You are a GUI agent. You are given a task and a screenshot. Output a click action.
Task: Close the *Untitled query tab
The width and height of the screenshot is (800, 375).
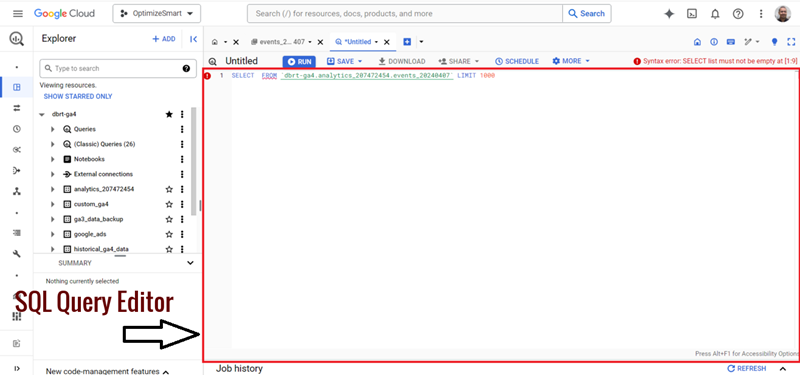pos(387,42)
